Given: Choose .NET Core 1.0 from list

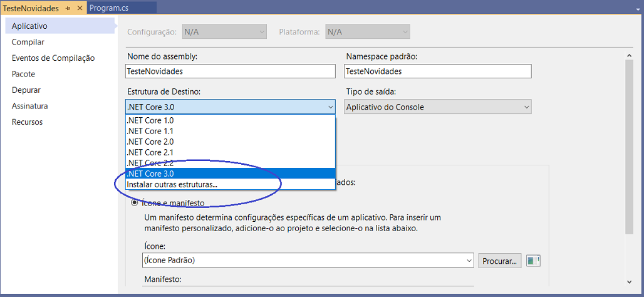Looking at the screenshot, I should click(231, 121).
